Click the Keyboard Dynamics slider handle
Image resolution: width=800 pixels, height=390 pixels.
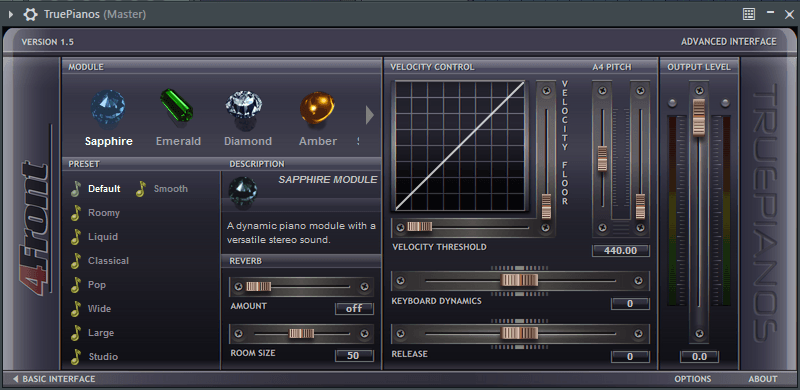point(519,280)
